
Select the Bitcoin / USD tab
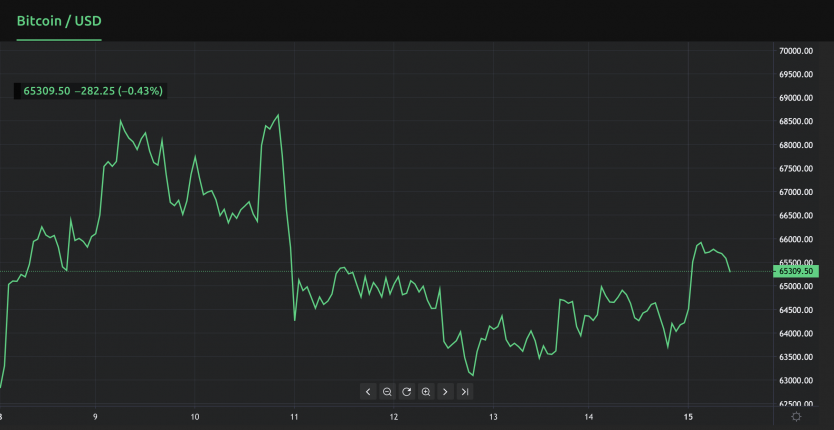59,21
